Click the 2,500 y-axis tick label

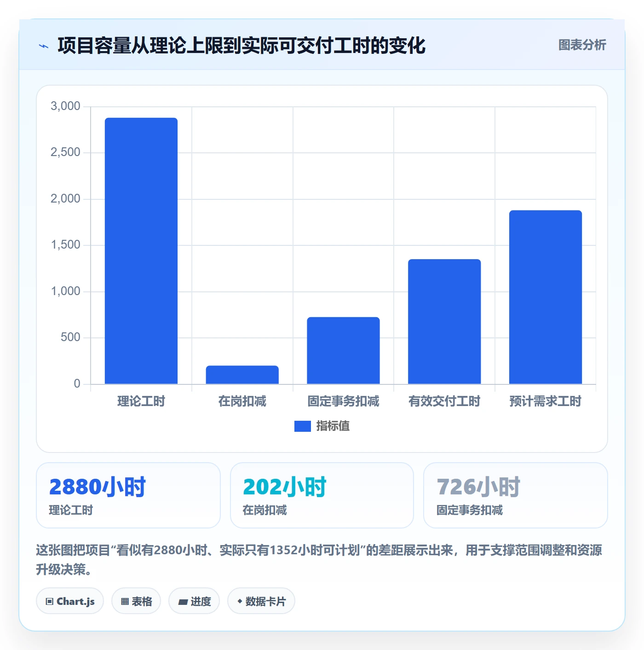tap(65, 152)
